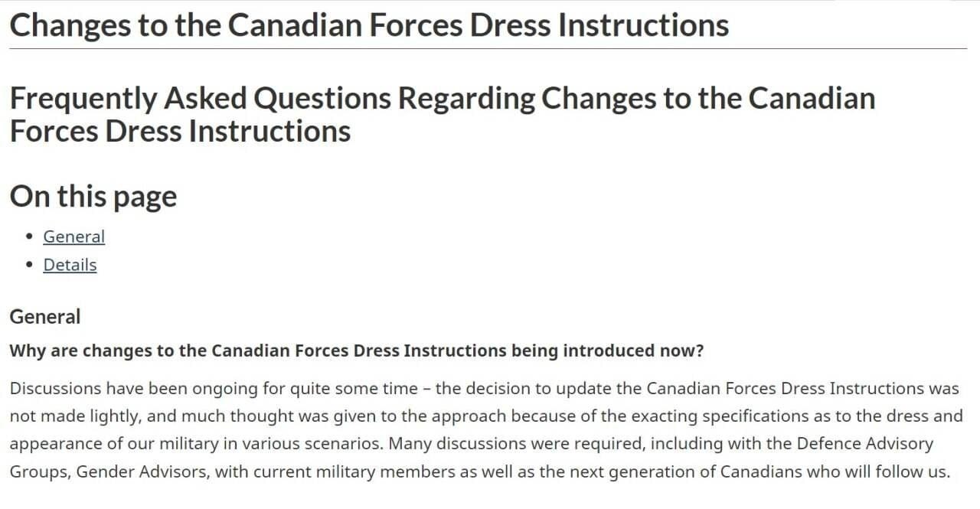Screen dimensions: 980x509
Task: Click the On this page heading
Action: (x=93, y=197)
